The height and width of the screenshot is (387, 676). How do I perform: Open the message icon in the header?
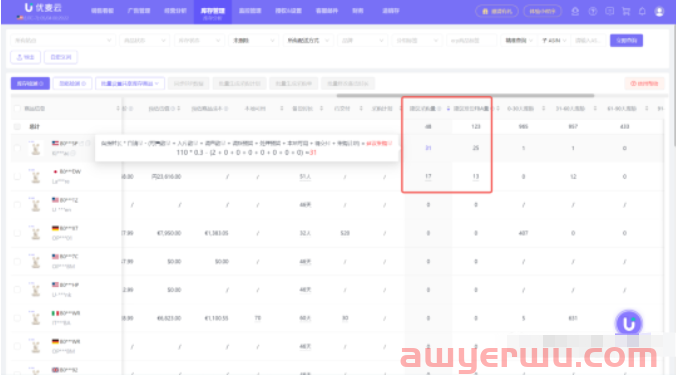pyautogui.click(x=610, y=11)
